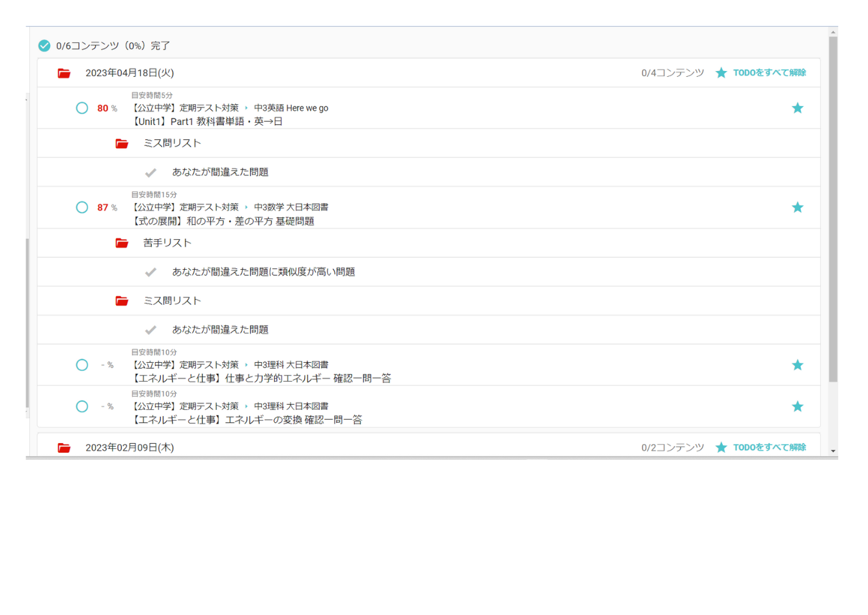This screenshot has width=868, height=615.
Task: Expand the 2023年02月09日(木) date section
Action: click(x=130, y=448)
